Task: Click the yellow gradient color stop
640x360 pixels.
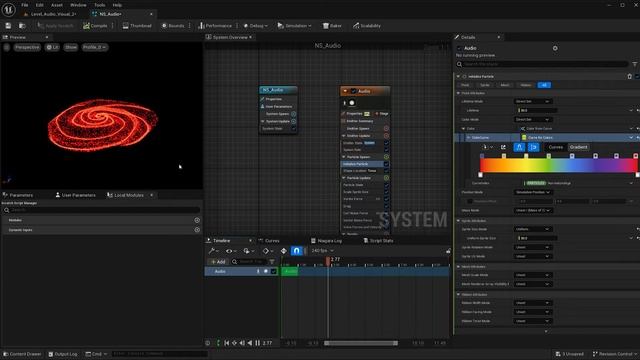Action: coord(526,156)
